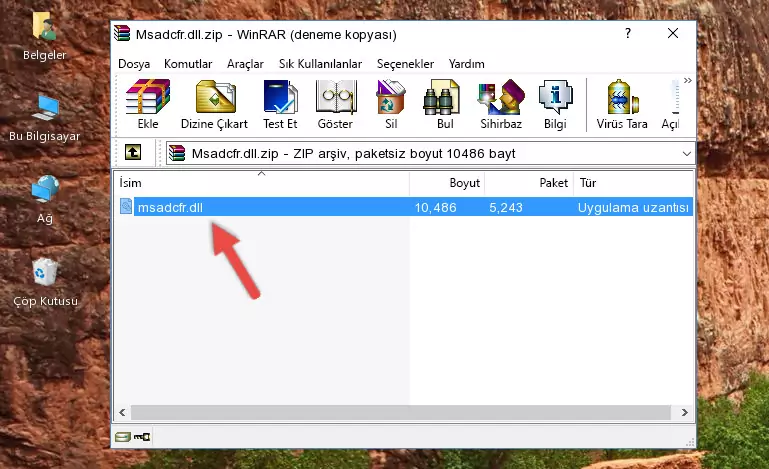
Task: Select the Çöp Kutusu recycle bin
Action: [45, 282]
